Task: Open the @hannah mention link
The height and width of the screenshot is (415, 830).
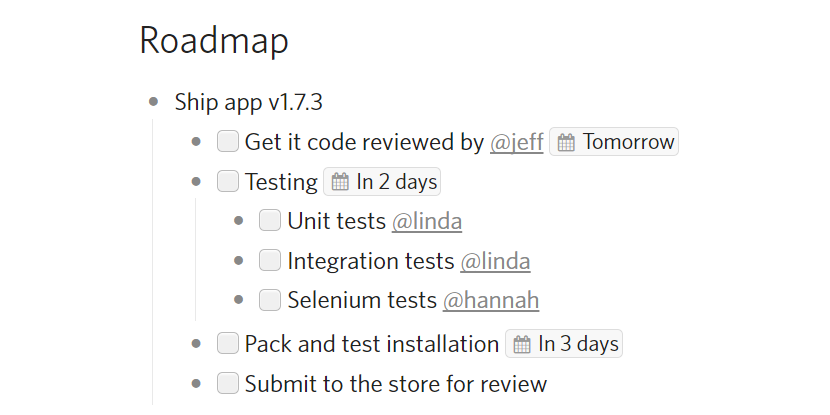Action: click(491, 300)
